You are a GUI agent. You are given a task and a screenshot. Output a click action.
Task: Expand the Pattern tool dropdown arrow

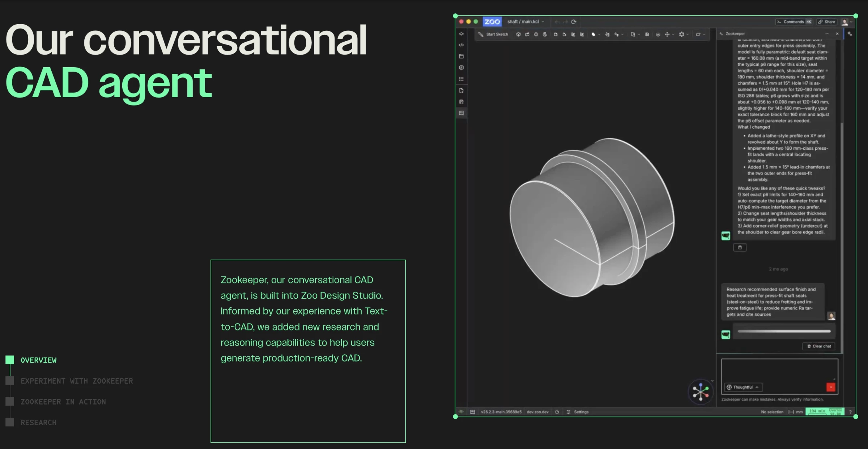click(688, 35)
